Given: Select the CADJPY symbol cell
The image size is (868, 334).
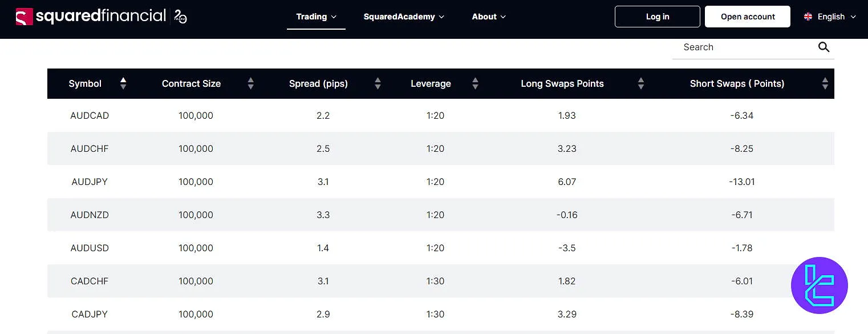Looking at the screenshot, I should [x=90, y=314].
